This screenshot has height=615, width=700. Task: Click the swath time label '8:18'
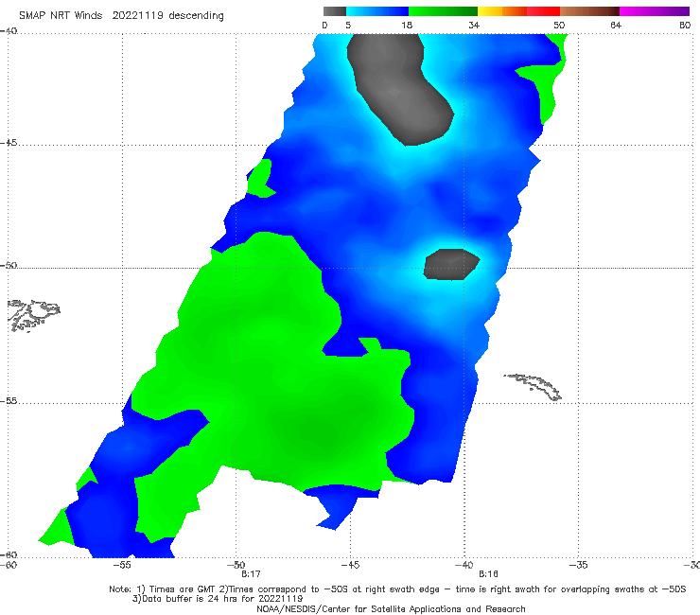click(488, 574)
